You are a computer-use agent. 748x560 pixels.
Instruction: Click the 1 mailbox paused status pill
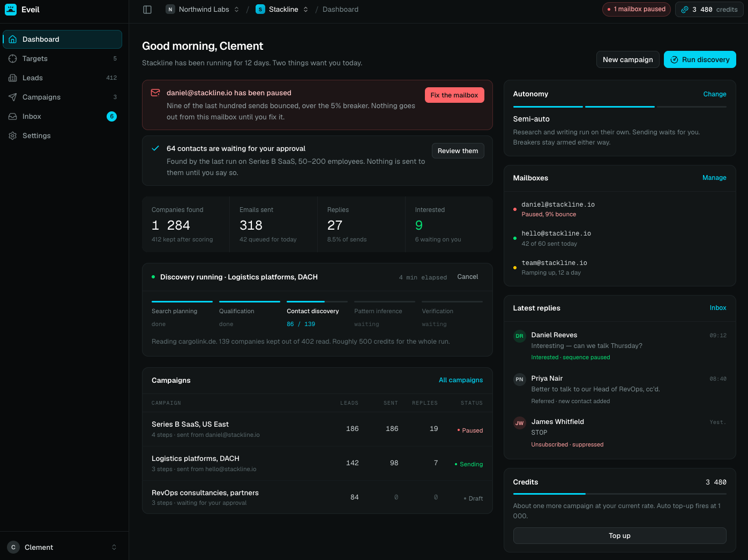coord(636,9)
